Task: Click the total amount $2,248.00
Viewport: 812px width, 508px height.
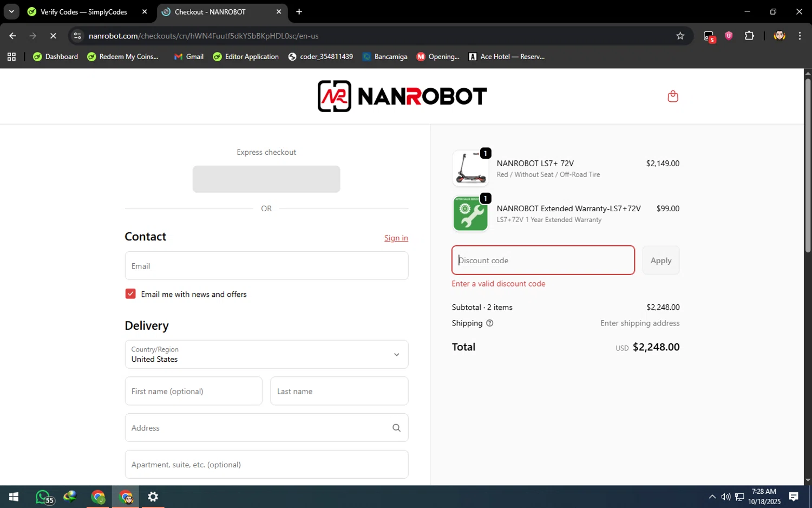Action: pyautogui.click(x=656, y=347)
